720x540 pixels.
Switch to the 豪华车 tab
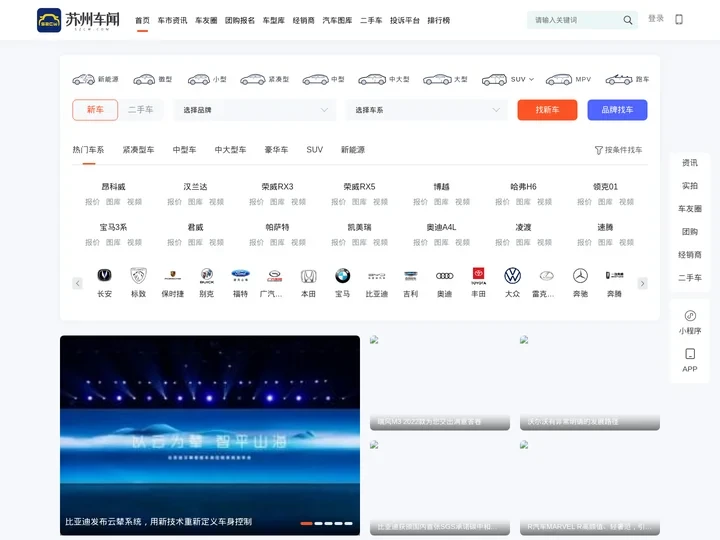click(x=276, y=150)
